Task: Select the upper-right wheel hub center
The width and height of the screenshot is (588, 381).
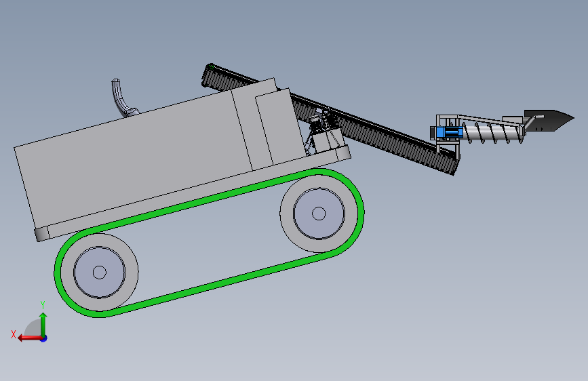Action: pos(319,214)
